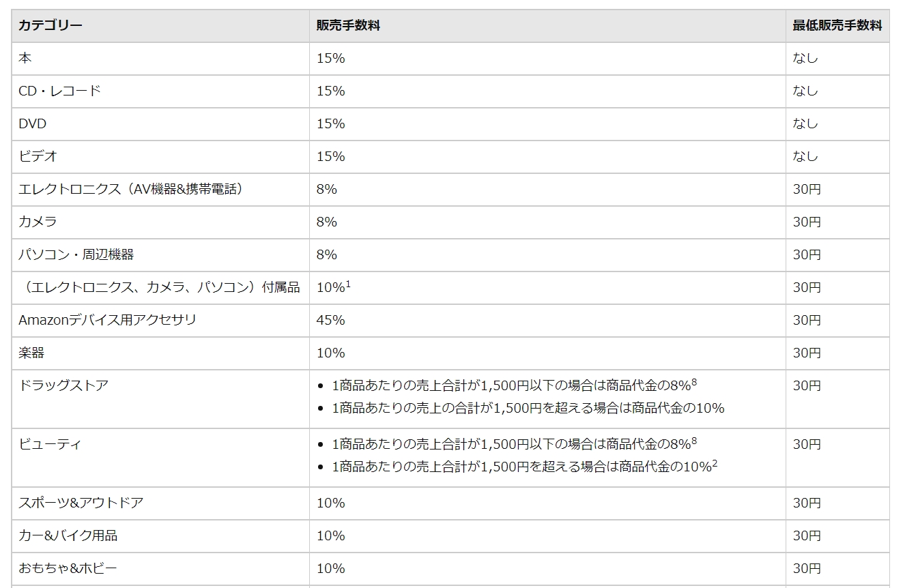Open footnote 8 in the ドラッグストア row
Screen dimensions: 903x588
click(694, 382)
